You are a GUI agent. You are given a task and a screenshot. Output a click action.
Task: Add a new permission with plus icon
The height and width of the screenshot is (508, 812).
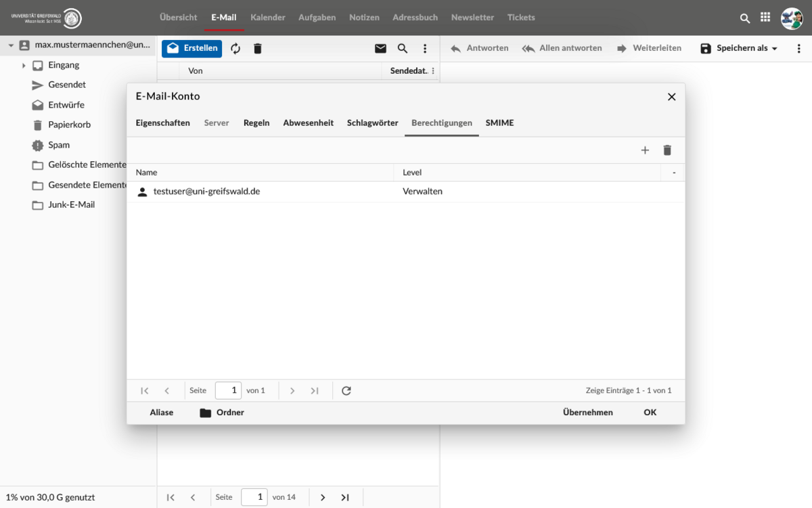coord(645,150)
